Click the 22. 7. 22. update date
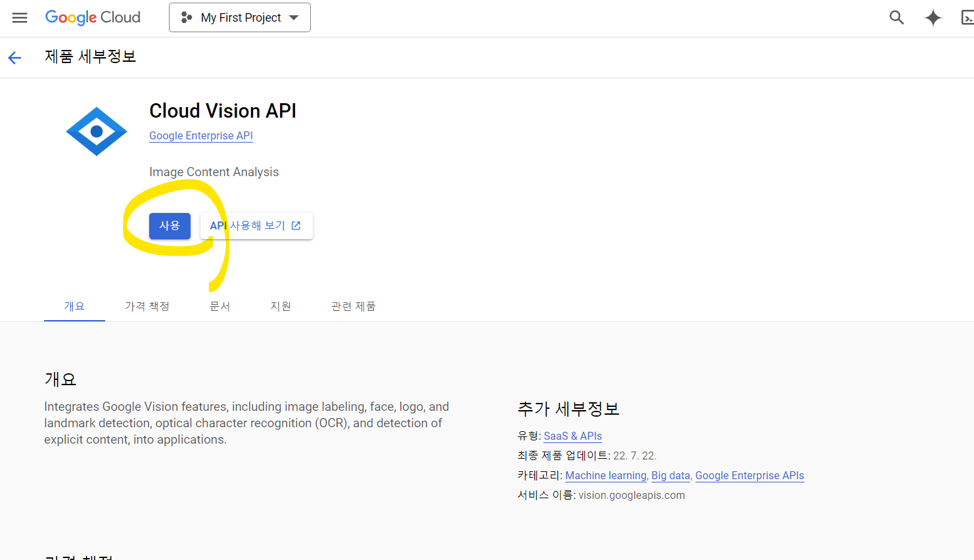This screenshot has height=560, width=974. pos(635,455)
